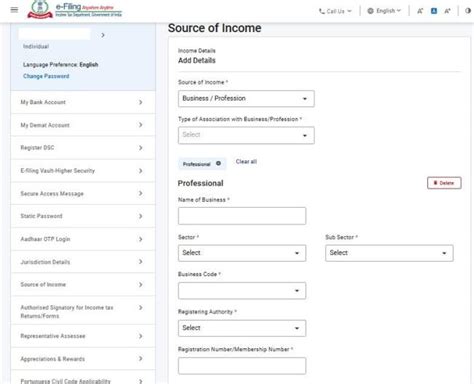
Task: Open the Registering Authority dropdown
Action: coord(242,328)
